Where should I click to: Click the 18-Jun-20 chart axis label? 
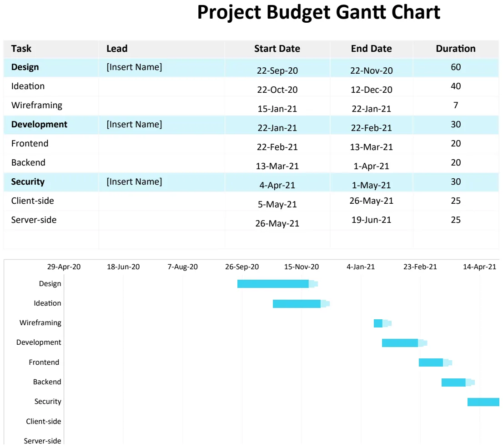coord(123,267)
